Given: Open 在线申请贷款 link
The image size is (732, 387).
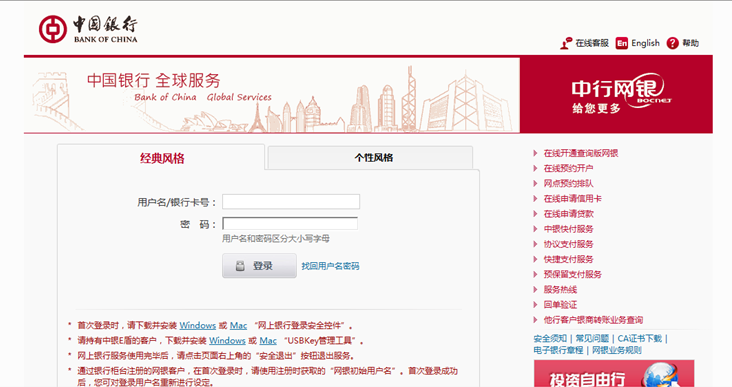Looking at the screenshot, I should (x=568, y=214).
